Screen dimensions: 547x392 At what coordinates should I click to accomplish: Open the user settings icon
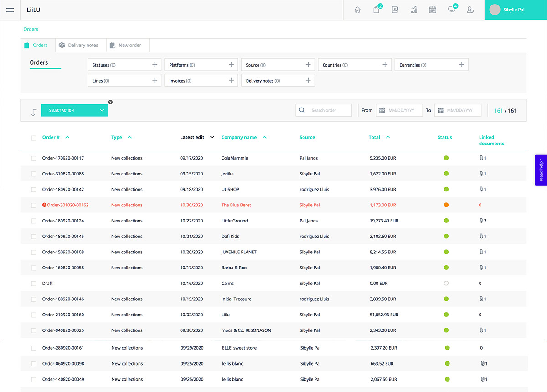(x=470, y=10)
